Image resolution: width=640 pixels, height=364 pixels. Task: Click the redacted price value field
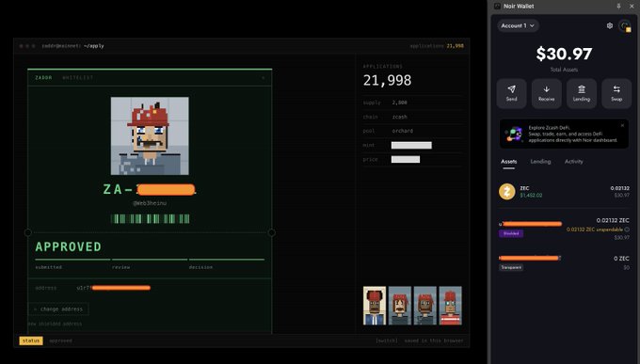click(406, 159)
